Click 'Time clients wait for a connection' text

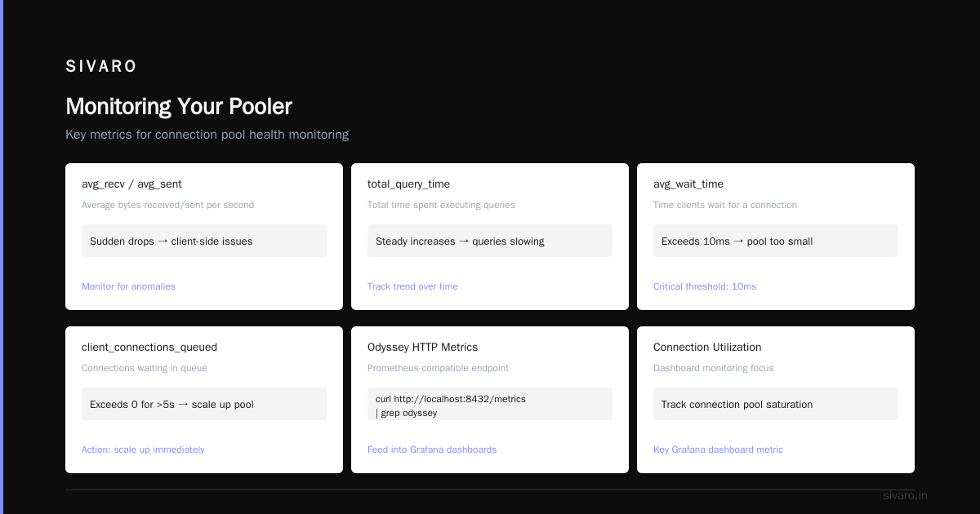725,205
